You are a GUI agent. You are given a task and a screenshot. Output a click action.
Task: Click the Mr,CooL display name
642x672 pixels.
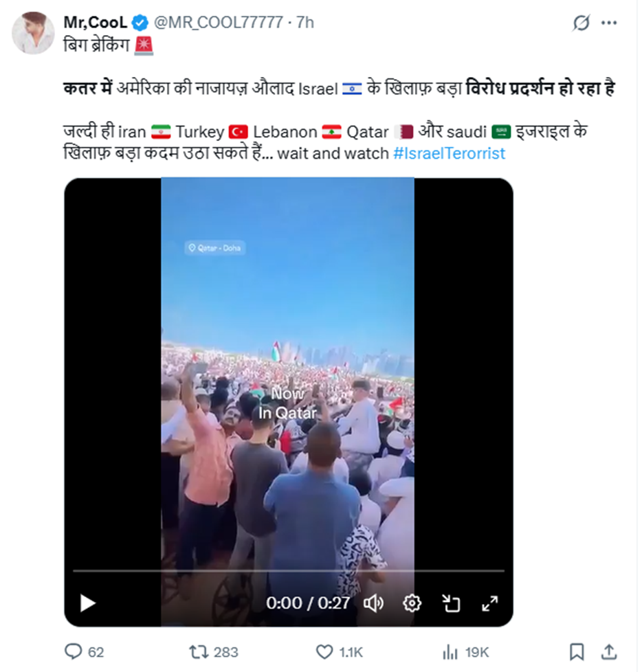click(96, 22)
